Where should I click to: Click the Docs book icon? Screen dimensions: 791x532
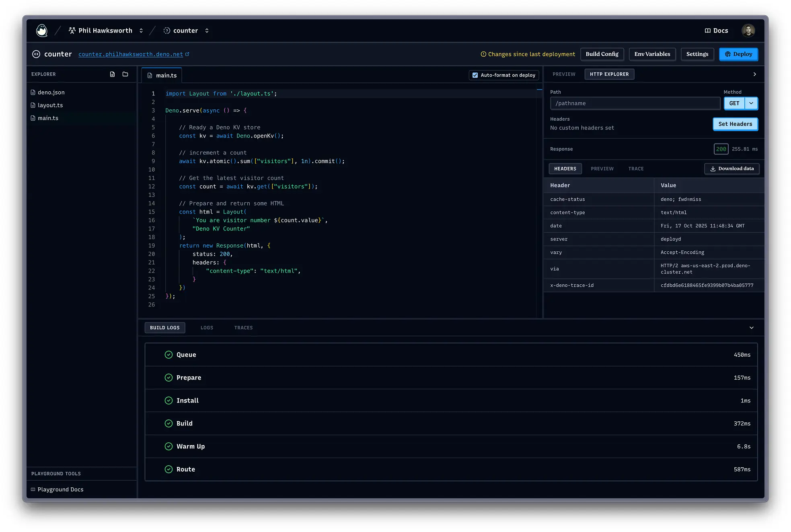[x=708, y=31]
